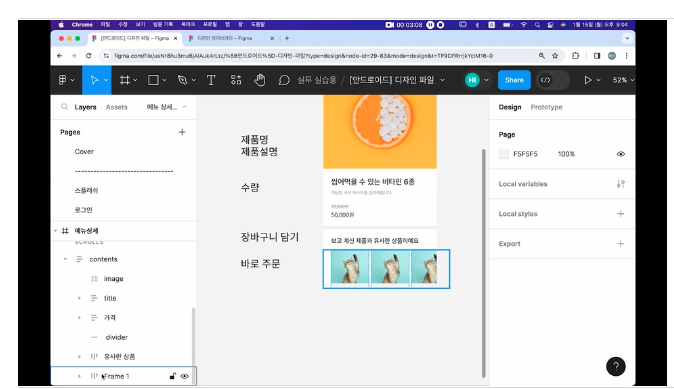674x389 pixels.
Task: Switch to the Layers tab
Action: click(85, 107)
